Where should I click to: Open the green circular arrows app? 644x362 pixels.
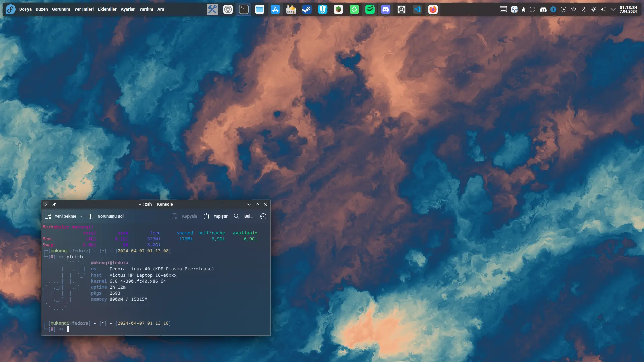(x=354, y=9)
